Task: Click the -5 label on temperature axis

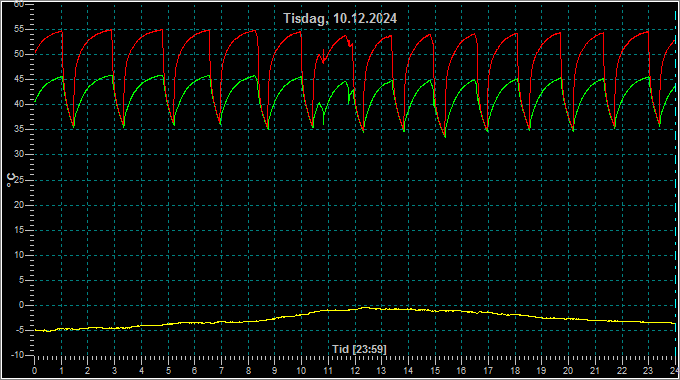Action: point(19,330)
